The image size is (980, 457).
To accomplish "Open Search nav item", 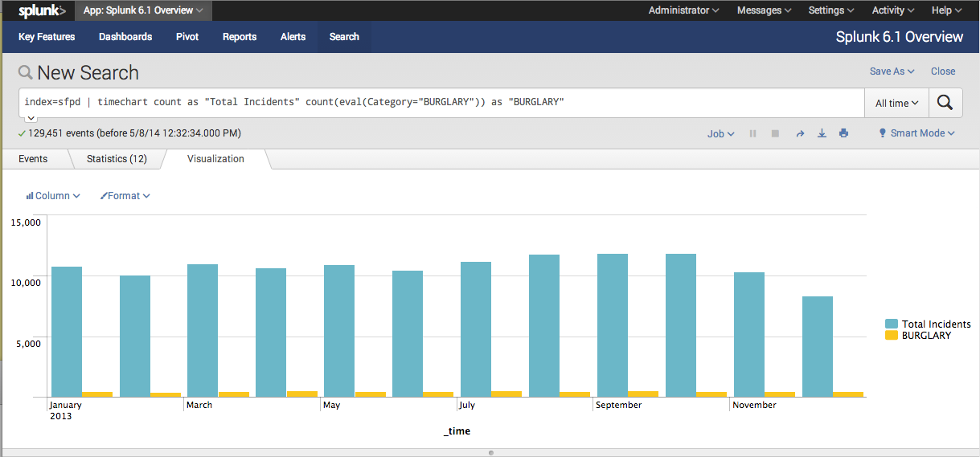I will click(344, 37).
